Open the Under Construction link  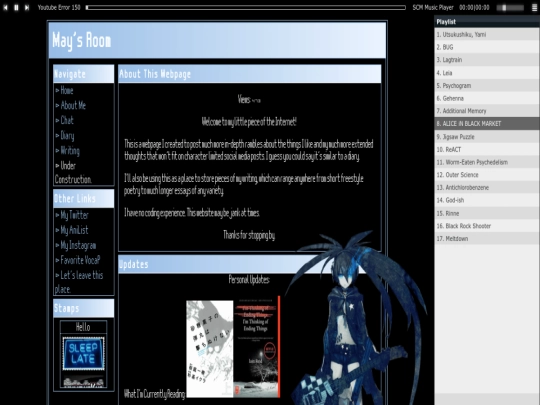pos(73,173)
